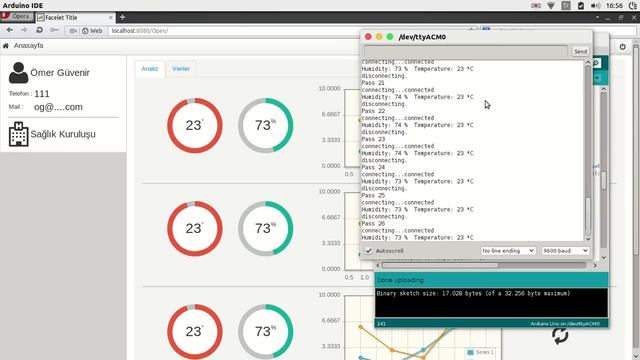Click the Pass 26 line in serial output
This screenshot has height=360, width=640.
[x=373, y=224]
